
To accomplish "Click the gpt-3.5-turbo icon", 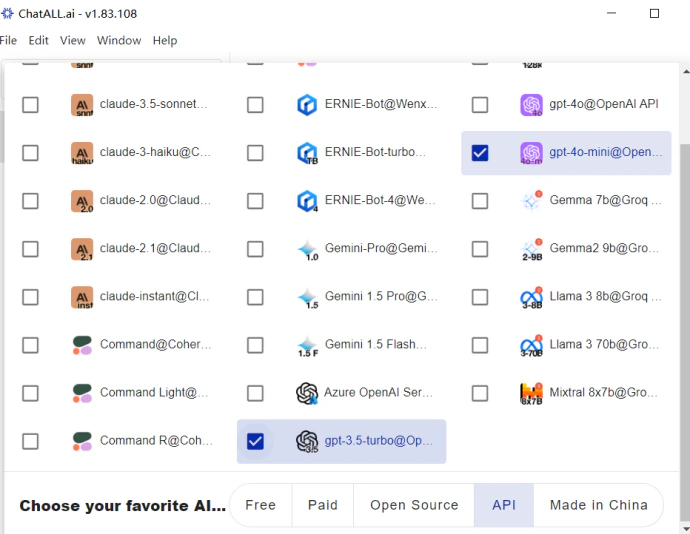I will (x=307, y=441).
